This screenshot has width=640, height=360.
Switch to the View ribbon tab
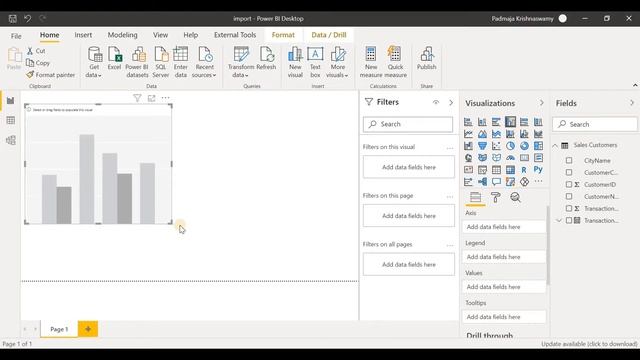(x=160, y=35)
